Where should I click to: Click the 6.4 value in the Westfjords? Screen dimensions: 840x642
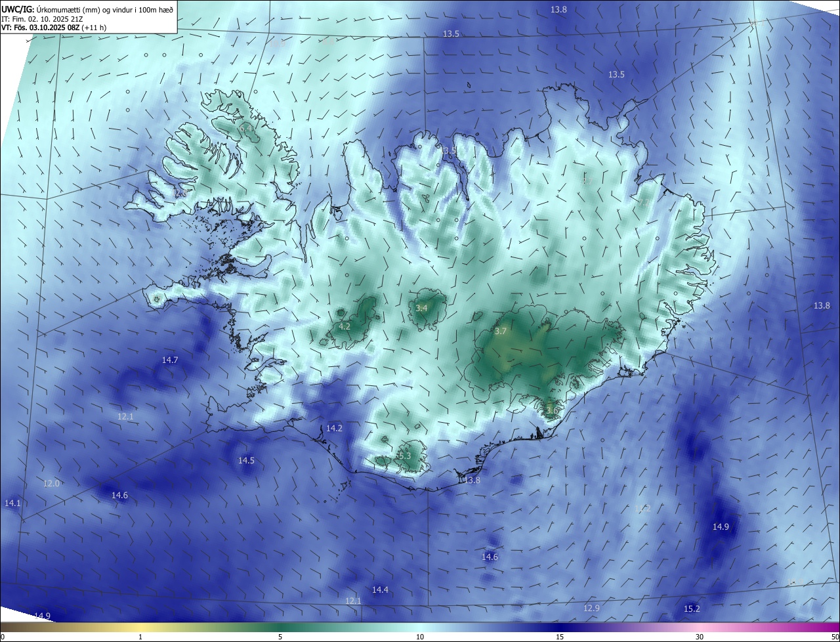click(245, 129)
